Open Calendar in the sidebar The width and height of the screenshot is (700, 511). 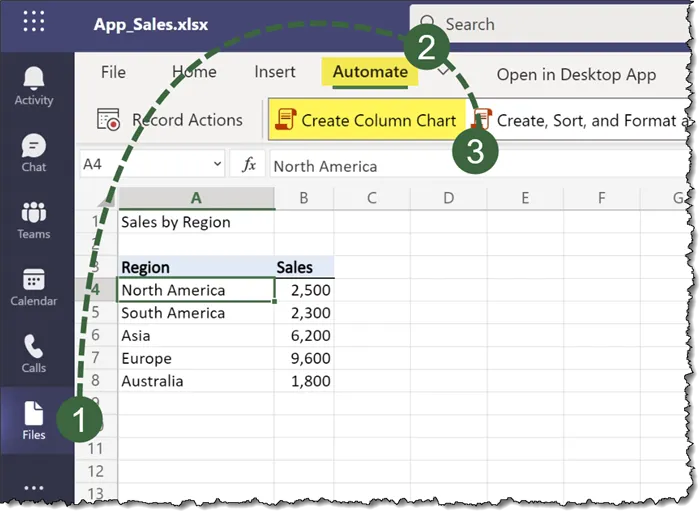34,287
